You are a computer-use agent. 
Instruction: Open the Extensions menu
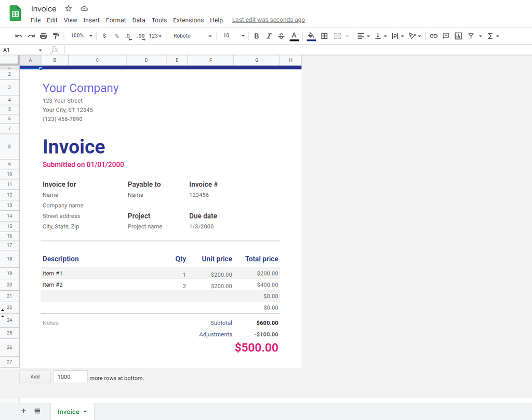188,20
